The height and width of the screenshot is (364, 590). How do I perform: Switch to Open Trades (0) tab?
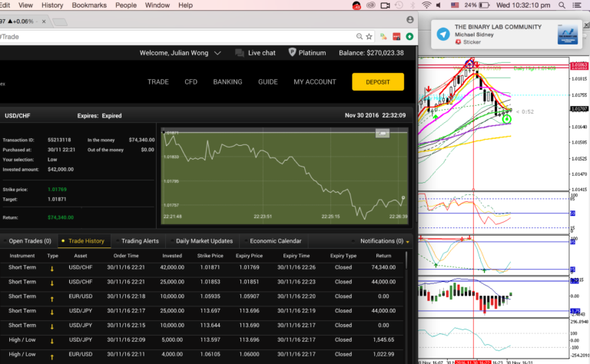pyautogui.click(x=28, y=241)
